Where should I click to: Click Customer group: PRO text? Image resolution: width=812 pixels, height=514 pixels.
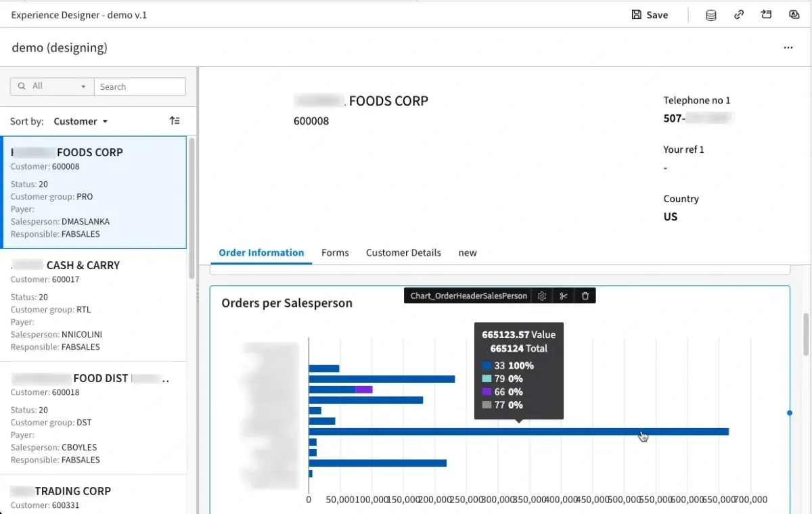51,197
